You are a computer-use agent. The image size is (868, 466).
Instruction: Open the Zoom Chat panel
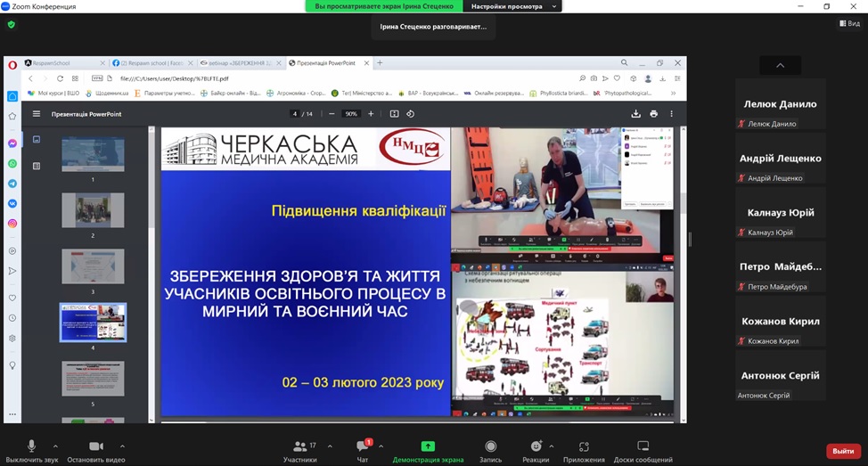[x=363, y=446]
